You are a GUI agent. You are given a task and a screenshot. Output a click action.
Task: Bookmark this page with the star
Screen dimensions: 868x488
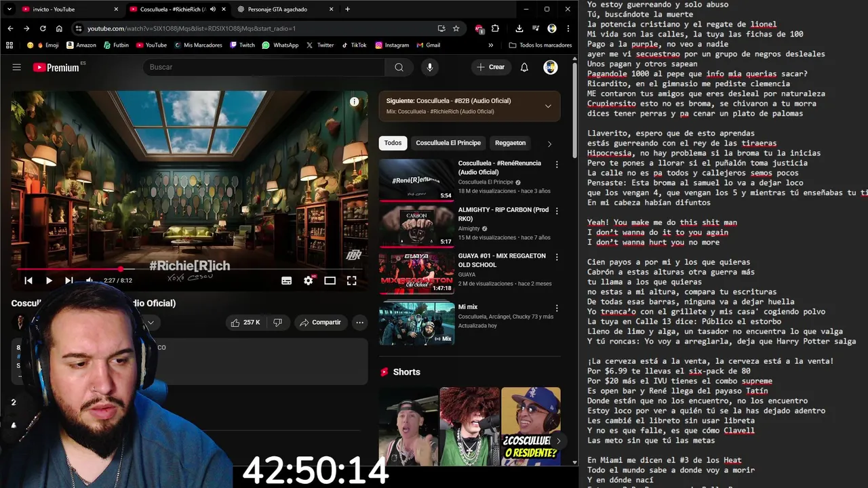[456, 28]
